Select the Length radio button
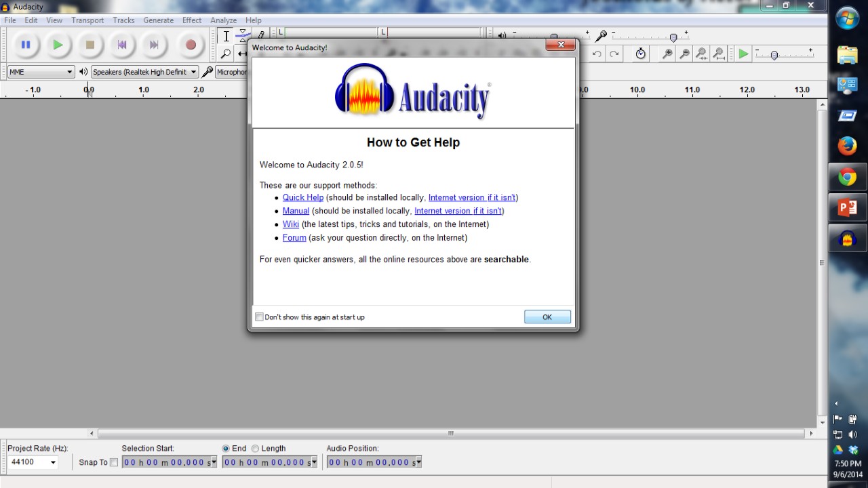This screenshot has height=488, width=868. pos(255,448)
